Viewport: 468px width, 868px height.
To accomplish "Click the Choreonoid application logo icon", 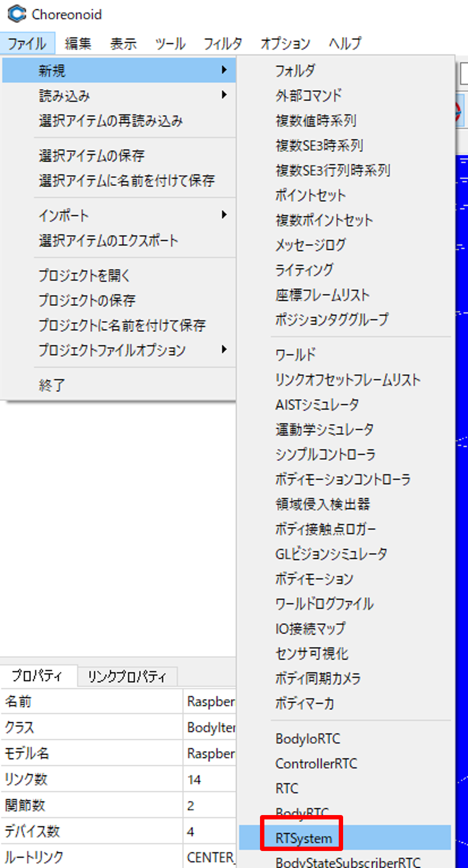I will [17, 14].
